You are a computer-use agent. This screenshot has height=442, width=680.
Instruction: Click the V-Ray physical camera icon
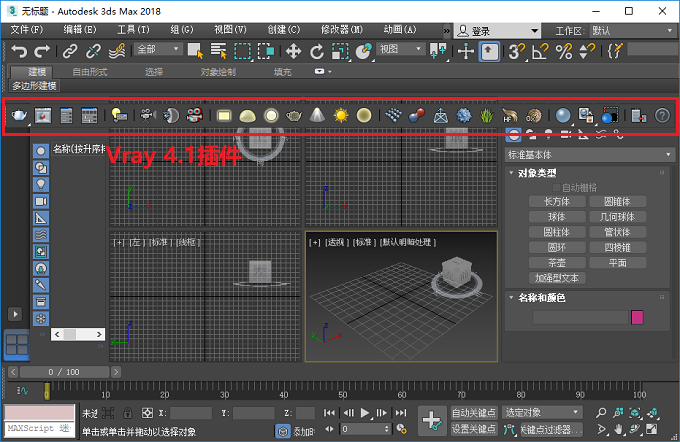click(147, 116)
